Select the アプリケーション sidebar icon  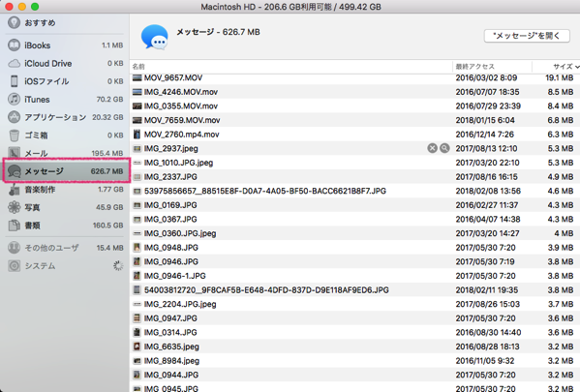(x=15, y=117)
